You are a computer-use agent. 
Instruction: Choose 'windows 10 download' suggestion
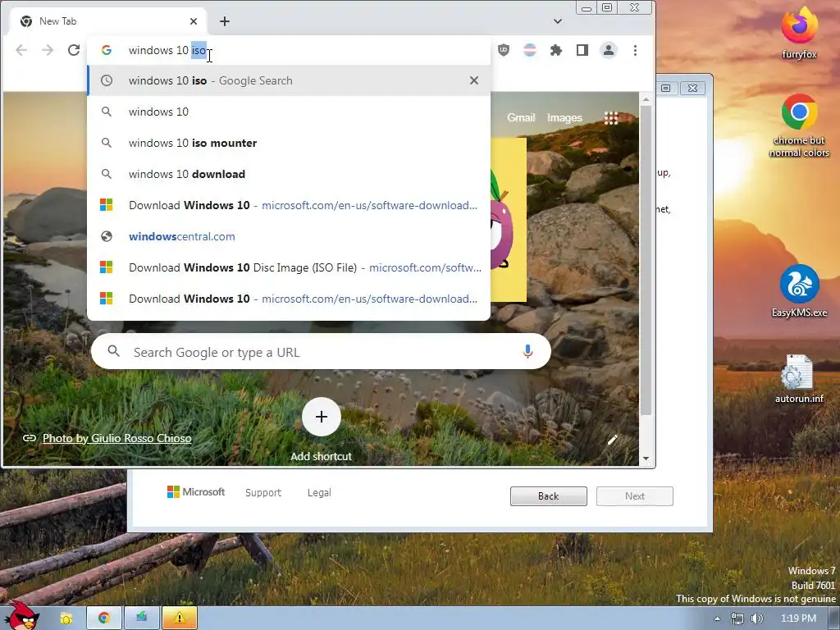pos(289,174)
